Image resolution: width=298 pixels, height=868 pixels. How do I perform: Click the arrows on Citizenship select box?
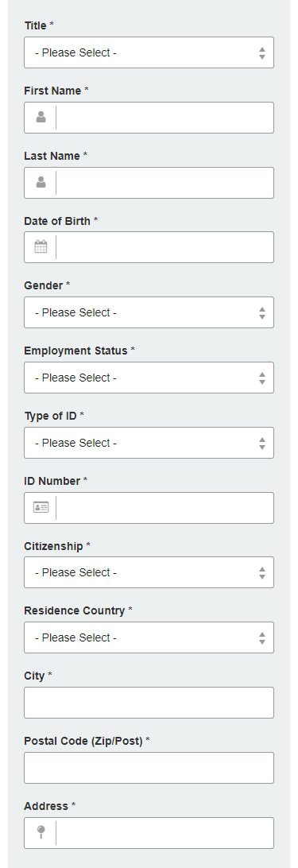262,573
